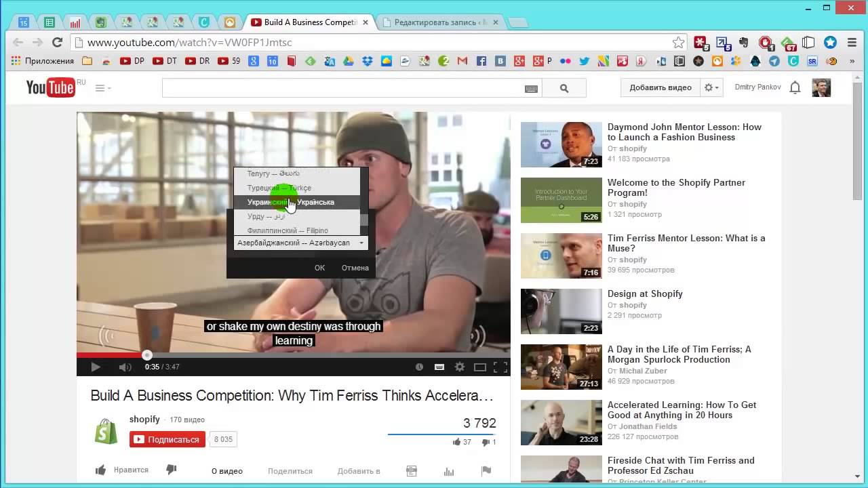Click OK in the subtitle translation dialog
The image size is (868, 488).
coord(319,268)
